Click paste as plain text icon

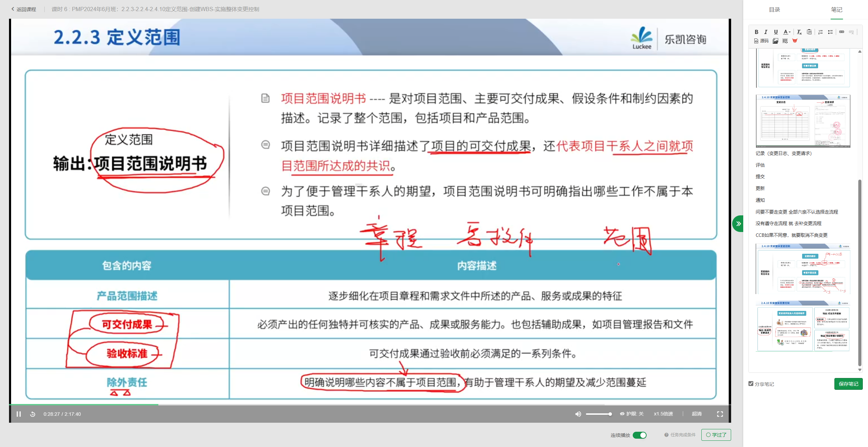coord(809,32)
